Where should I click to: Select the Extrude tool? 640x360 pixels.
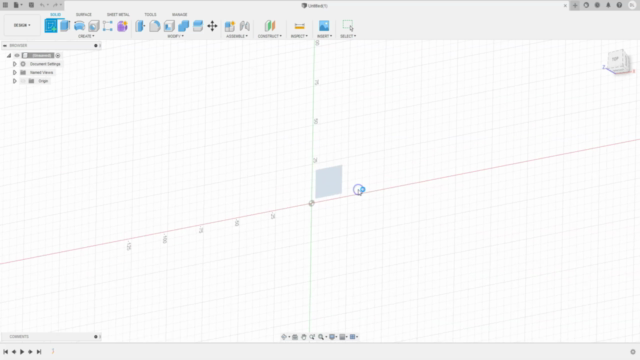65,26
